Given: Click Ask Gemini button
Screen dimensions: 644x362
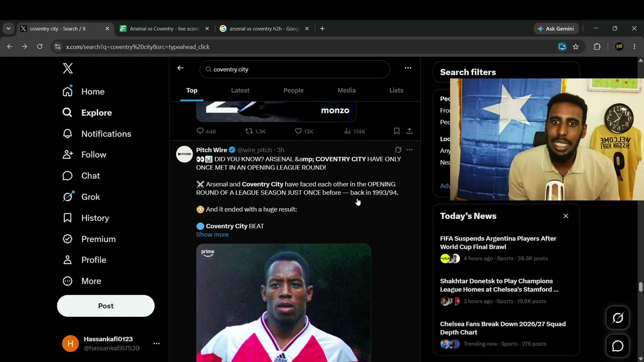Looking at the screenshot, I should pos(556,29).
